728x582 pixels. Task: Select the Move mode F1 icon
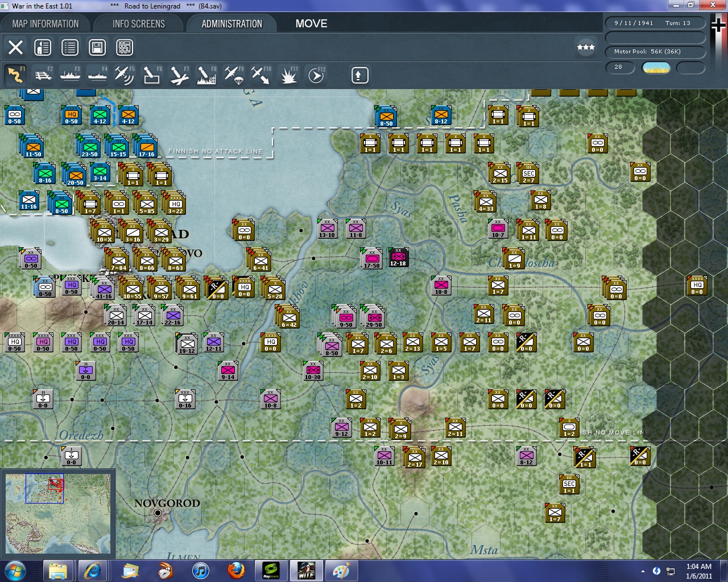click(x=15, y=75)
